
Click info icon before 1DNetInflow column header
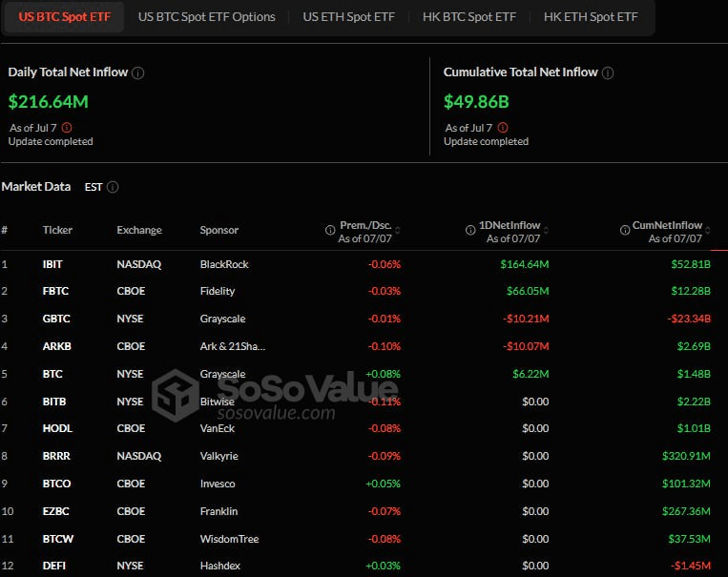click(x=470, y=230)
